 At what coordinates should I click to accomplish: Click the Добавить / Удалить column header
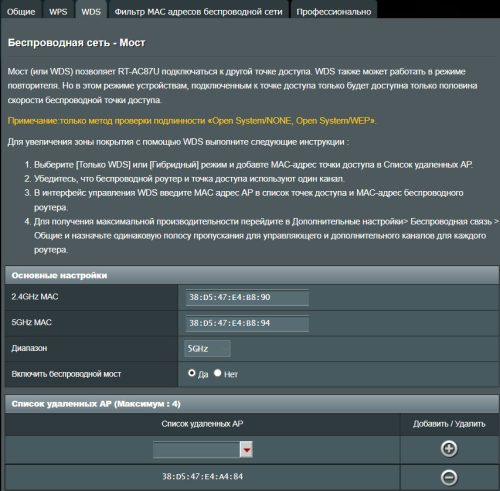click(449, 424)
